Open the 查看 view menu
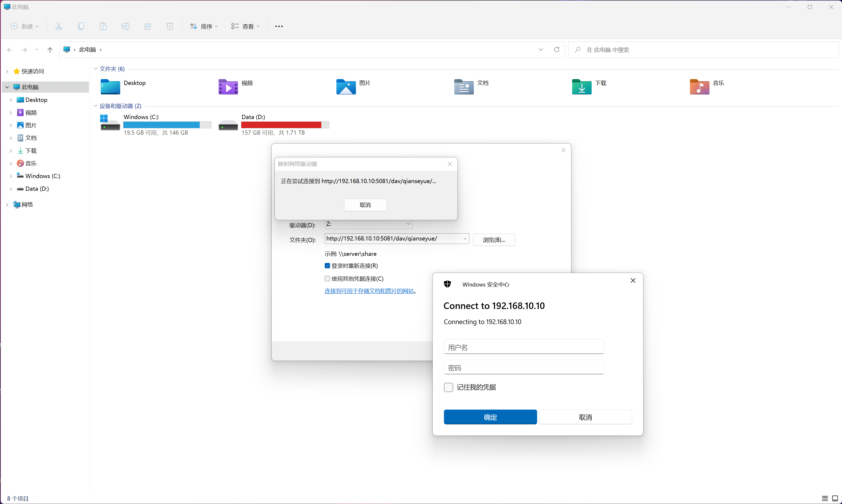Screen dimensions: 842x504 tap(245, 26)
